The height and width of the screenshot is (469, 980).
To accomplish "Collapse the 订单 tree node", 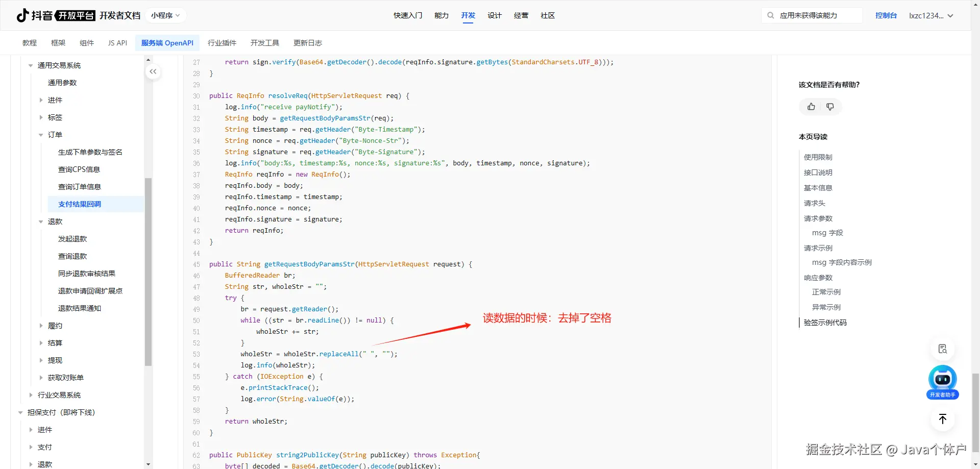I will tap(41, 135).
